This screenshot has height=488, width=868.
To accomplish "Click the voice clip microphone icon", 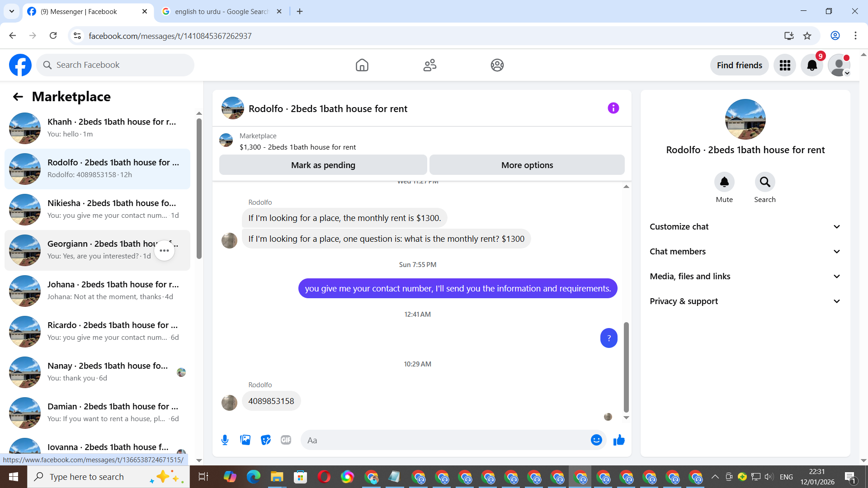I will [225, 440].
